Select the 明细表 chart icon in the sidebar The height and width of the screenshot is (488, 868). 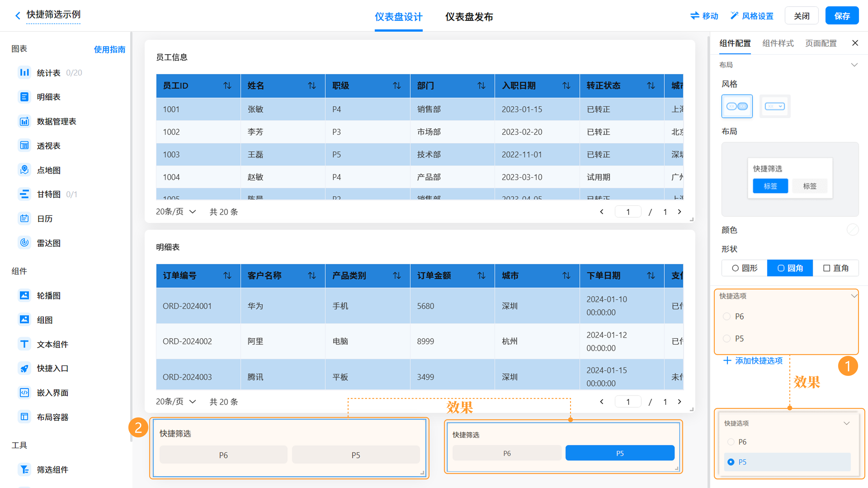24,97
